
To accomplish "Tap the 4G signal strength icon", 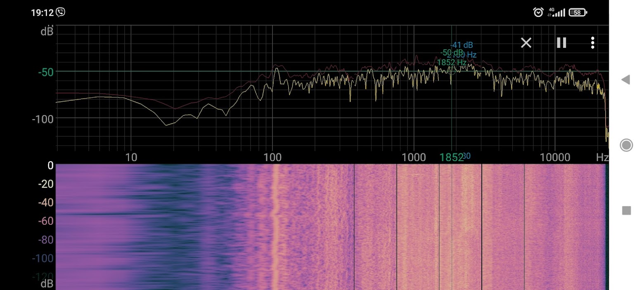I will click(556, 12).
